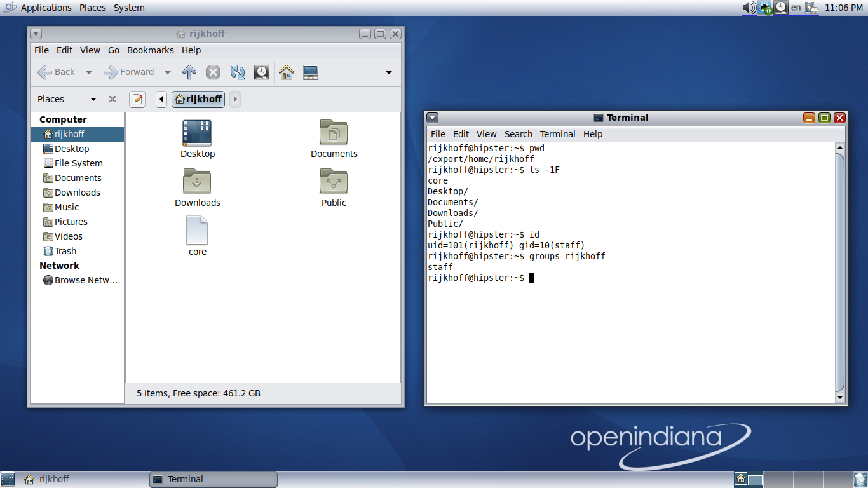
Task: Open the System menu in the top panel
Action: tap(129, 8)
